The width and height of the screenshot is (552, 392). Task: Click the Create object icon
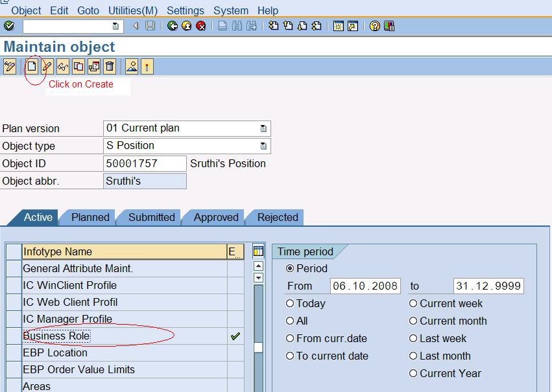coord(32,66)
